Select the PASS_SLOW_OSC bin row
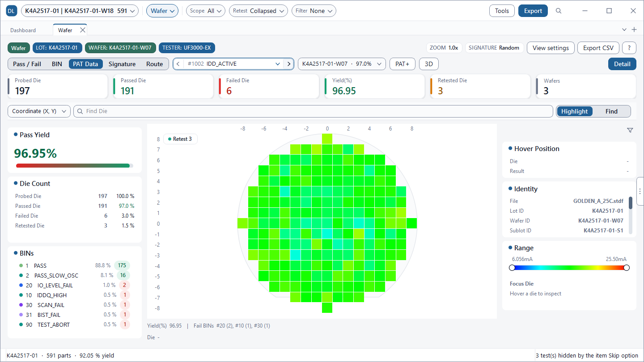644x362 pixels. pos(75,275)
